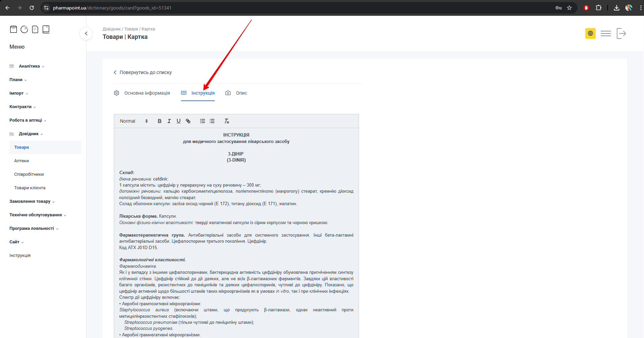Screen dimensions: 644x338
Task: Insert a link using the editor's link icon
Action: (x=188, y=121)
